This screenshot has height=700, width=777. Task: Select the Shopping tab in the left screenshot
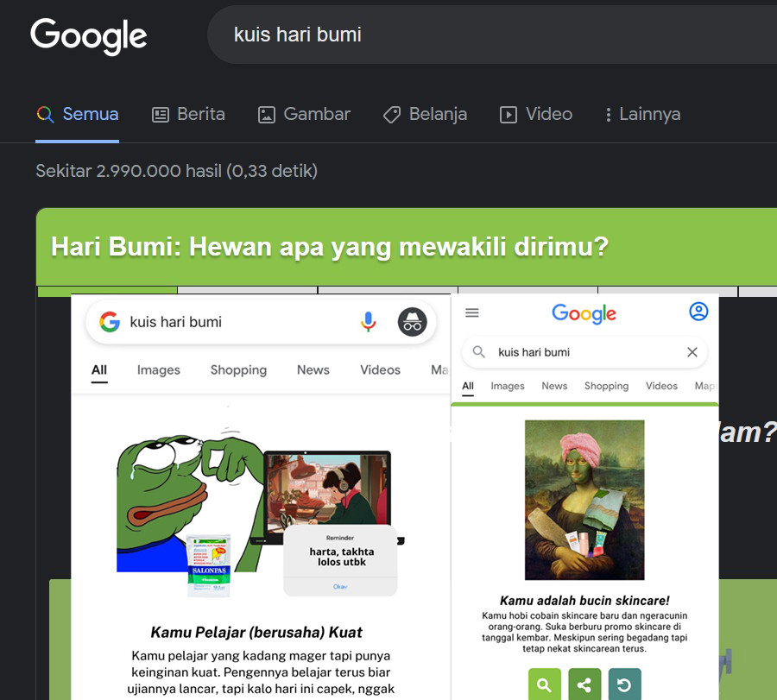[238, 370]
